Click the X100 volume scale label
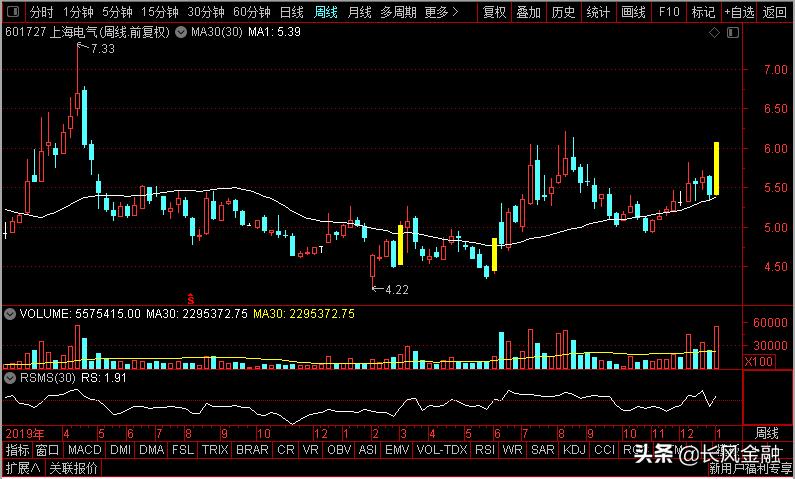 pyautogui.click(x=759, y=361)
